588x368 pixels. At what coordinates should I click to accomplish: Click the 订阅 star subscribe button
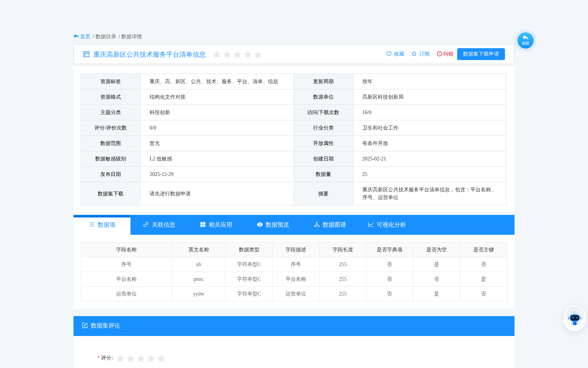[420, 54]
